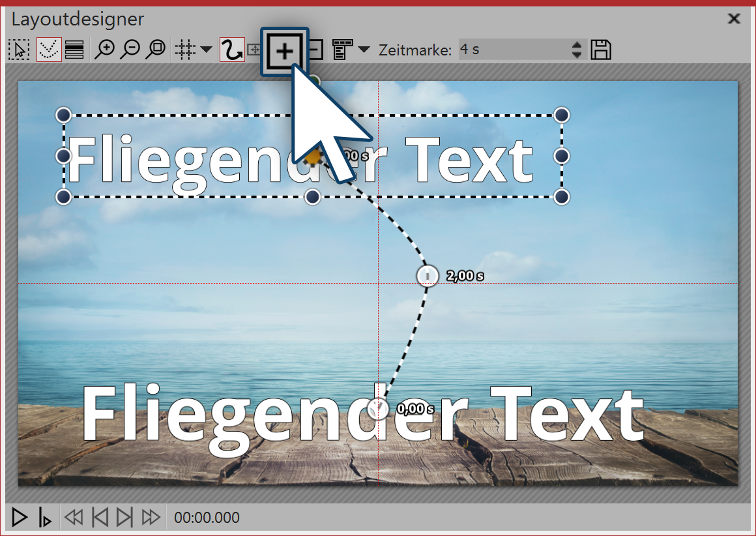Toggle the grid display on
756x536 pixels.
point(186,49)
